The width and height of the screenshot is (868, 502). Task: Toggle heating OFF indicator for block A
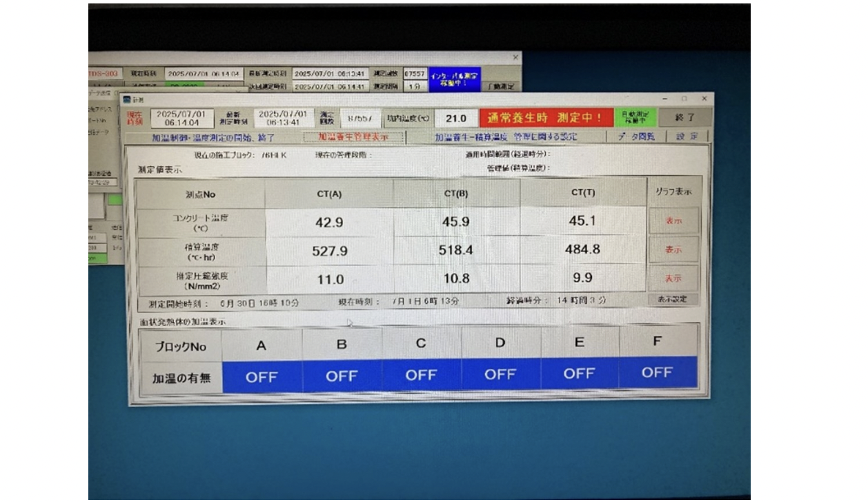(x=262, y=376)
